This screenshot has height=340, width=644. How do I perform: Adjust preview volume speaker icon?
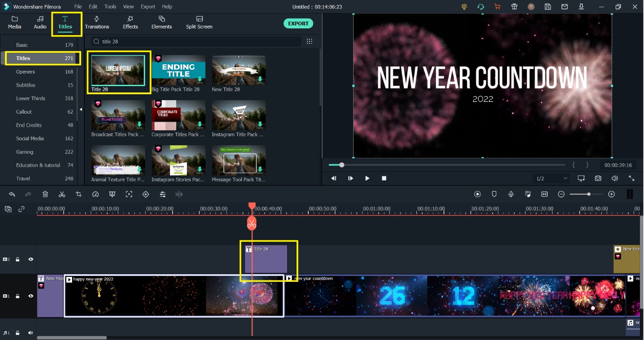pyautogui.click(x=615, y=179)
